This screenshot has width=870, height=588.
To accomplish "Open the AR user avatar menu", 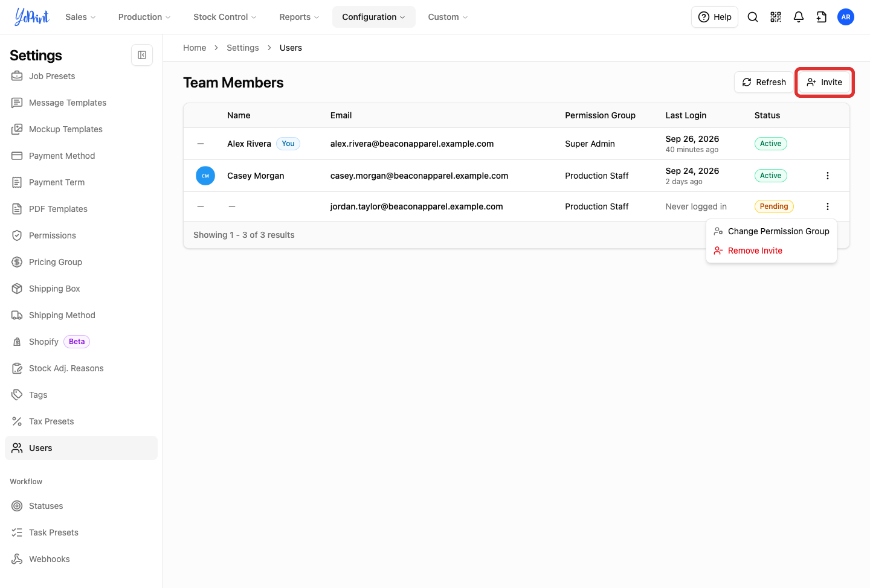I will click(846, 17).
